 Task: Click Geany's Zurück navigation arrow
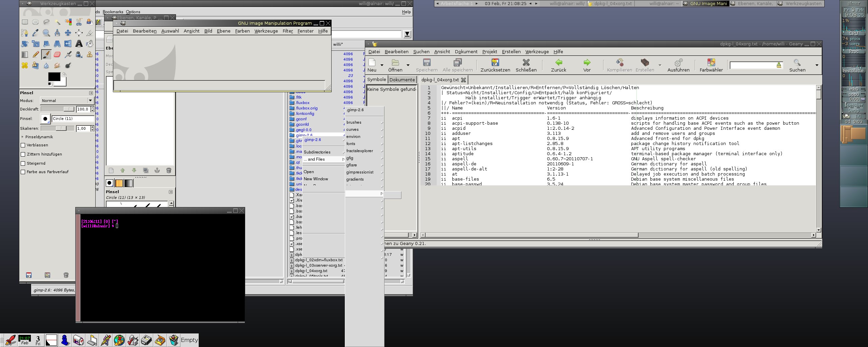558,62
